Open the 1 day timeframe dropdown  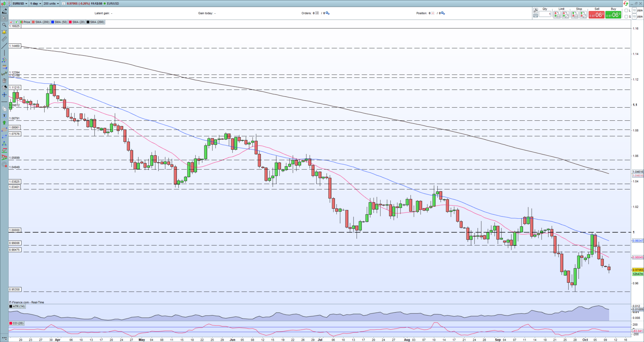coord(36,3)
